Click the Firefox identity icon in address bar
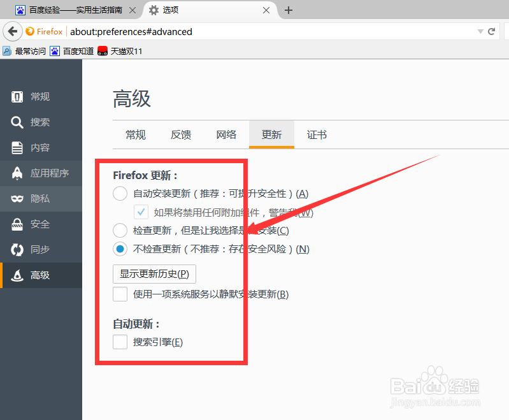Viewport: 509px width, 420px height. click(x=30, y=31)
